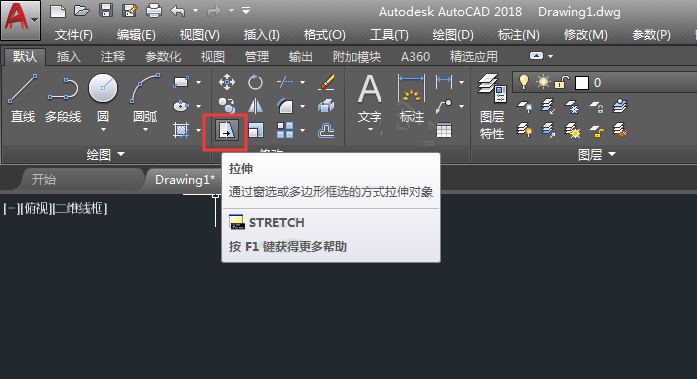Toggle the layer lock padlock icon
The height and width of the screenshot is (379, 697).
click(562, 82)
